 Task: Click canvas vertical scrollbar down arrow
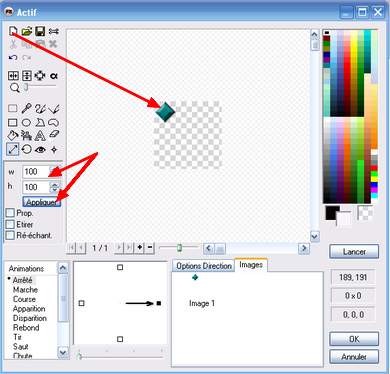point(314,237)
